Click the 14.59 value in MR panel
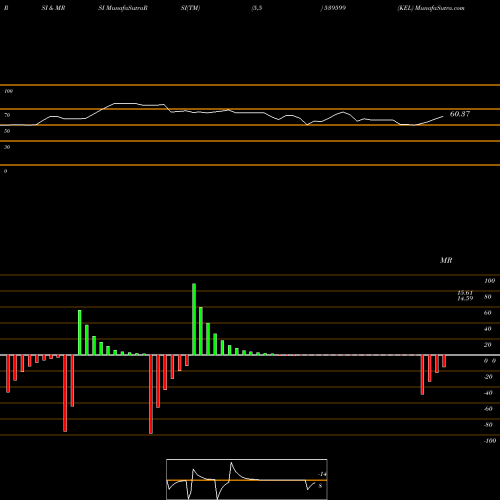This screenshot has height=500, width=500. coord(465,298)
